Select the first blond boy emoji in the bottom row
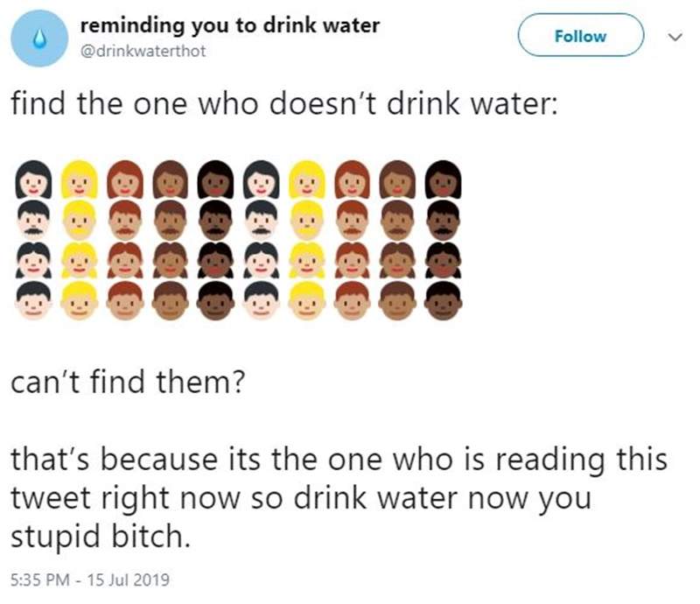Viewport: 700px width, 604px height. 79,299
